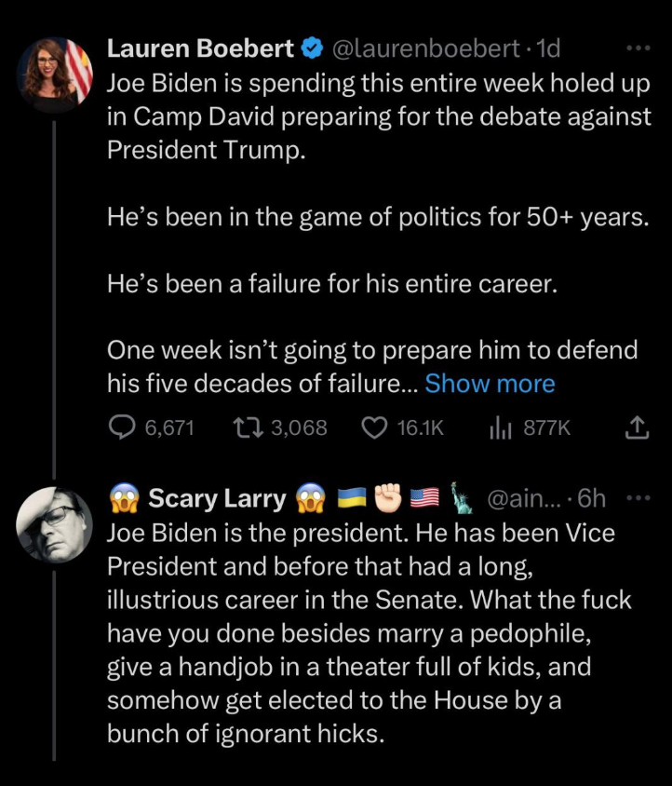Screen dimensions: 672x786
Task: Open the view analytics icon showing 877K
Action: tap(498, 427)
